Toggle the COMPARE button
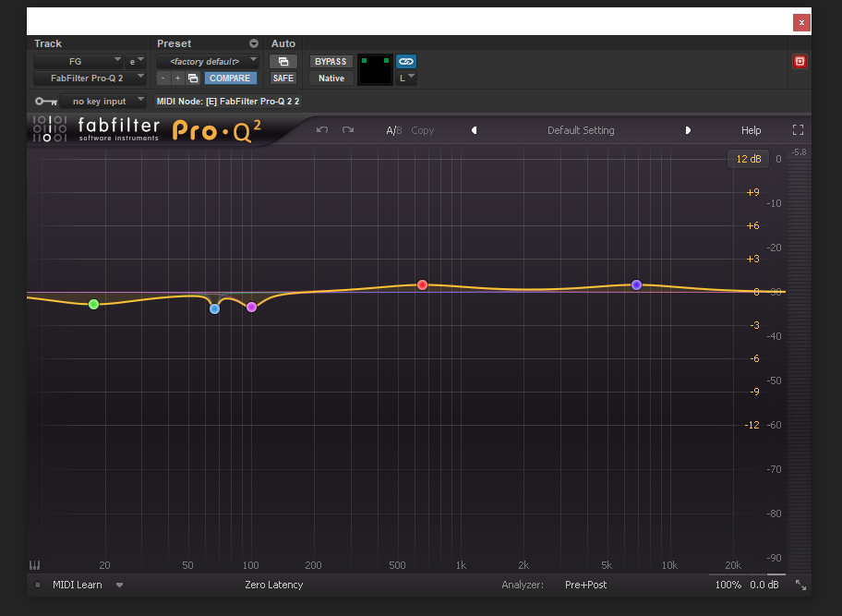This screenshot has width=842, height=616. click(230, 79)
